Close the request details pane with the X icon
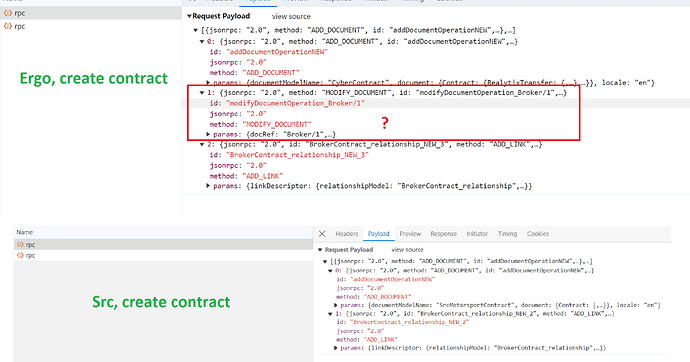This screenshot has width=690, height=362. tap(322, 234)
